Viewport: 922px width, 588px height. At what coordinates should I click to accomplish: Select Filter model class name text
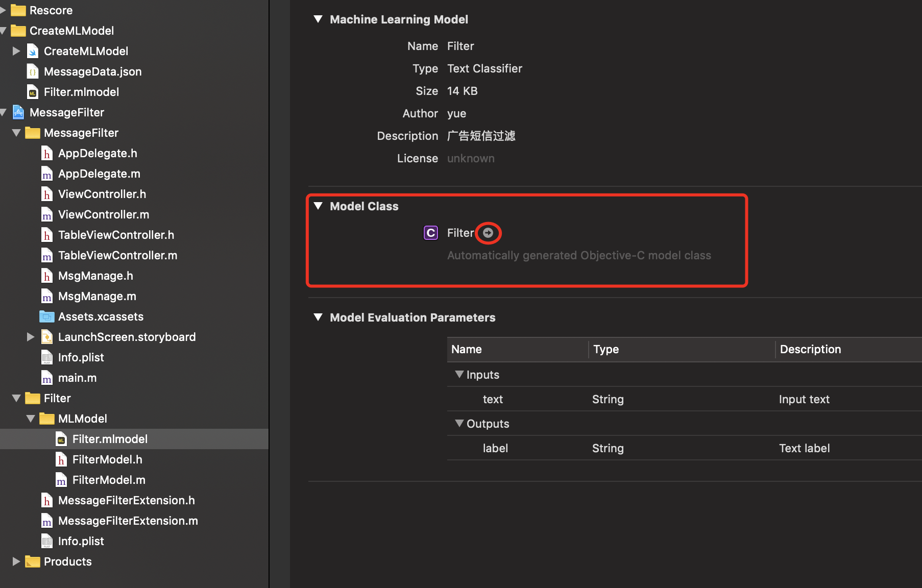coord(460,233)
